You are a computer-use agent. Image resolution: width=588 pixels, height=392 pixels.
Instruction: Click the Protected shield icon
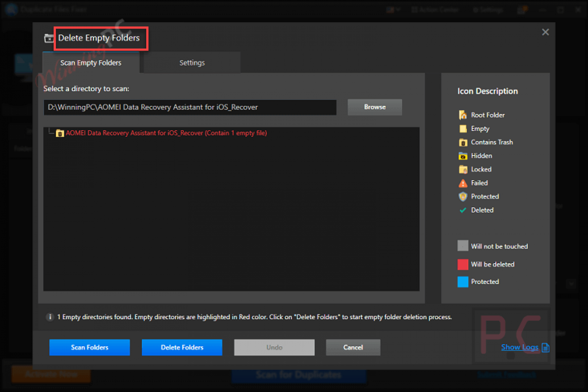click(x=463, y=197)
